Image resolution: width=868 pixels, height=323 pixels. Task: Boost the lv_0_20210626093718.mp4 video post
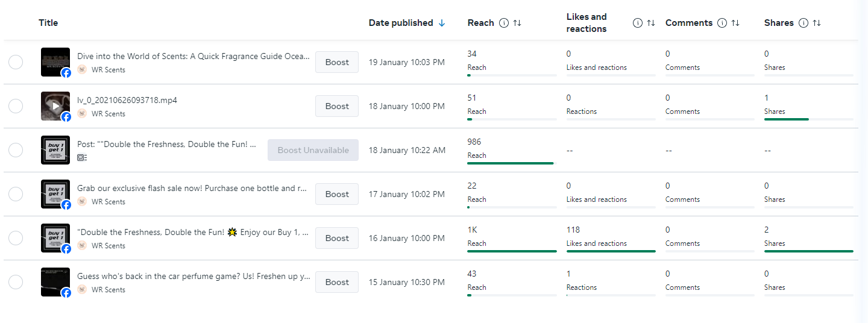click(x=337, y=106)
